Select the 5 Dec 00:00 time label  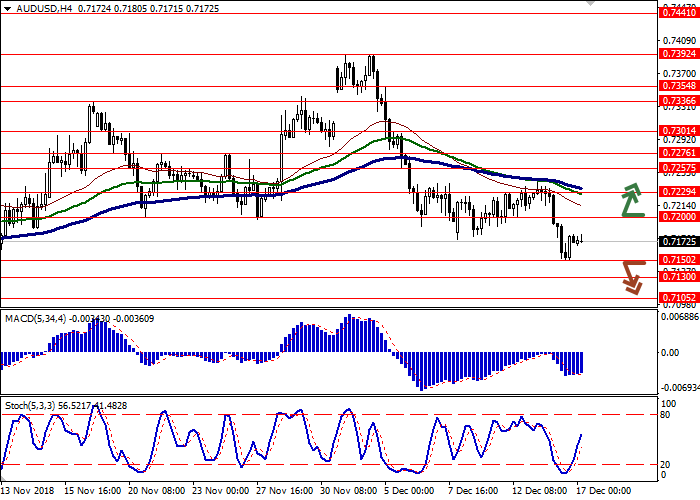pos(410,491)
